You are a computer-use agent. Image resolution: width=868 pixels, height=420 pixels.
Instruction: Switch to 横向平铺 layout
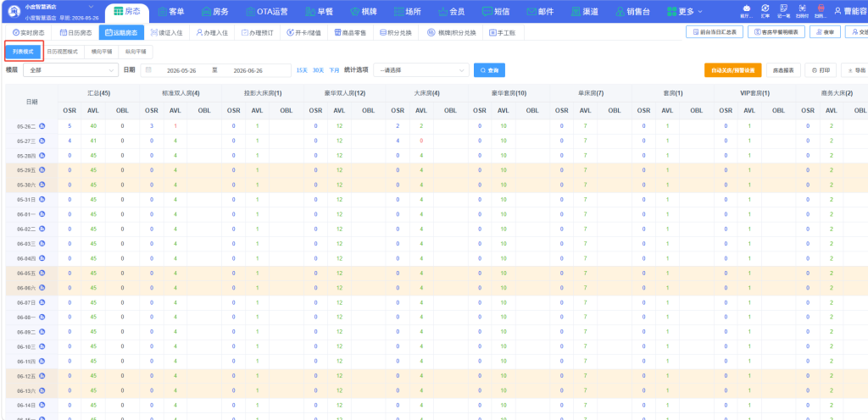[x=102, y=52]
